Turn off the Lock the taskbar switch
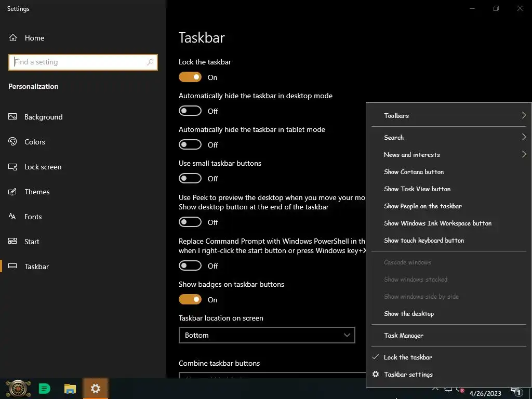Screen dimensions: 532x399 (190, 77)
